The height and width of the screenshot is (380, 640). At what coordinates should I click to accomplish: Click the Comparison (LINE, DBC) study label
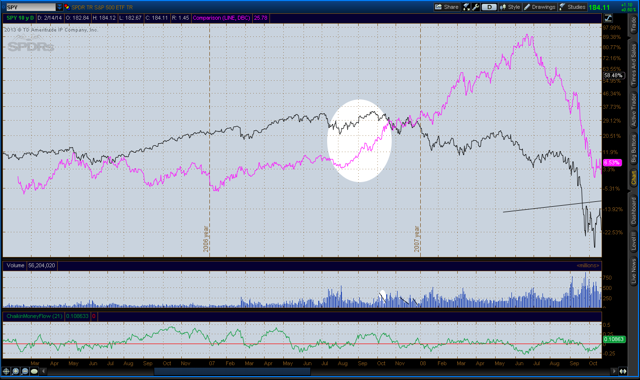pyautogui.click(x=221, y=18)
